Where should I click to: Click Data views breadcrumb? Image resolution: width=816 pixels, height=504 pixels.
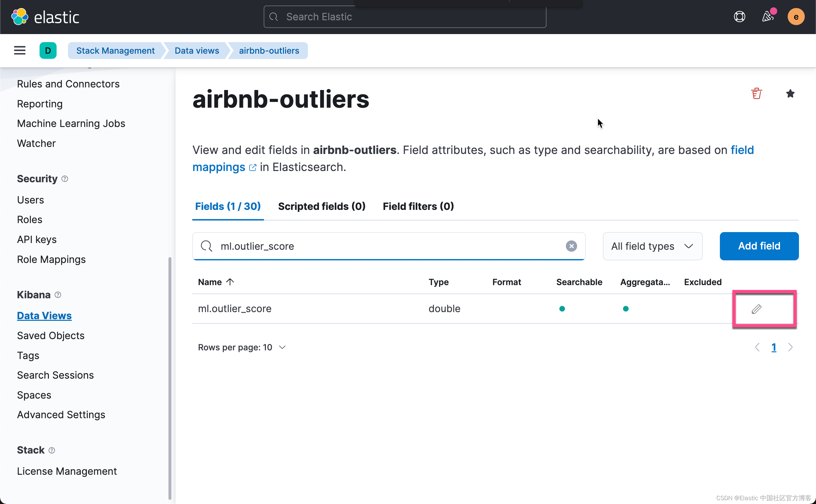[x=197, y=50]
